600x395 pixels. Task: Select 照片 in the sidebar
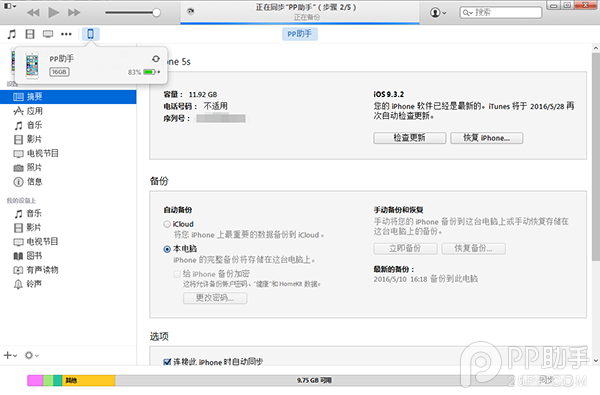coord(68,168)
